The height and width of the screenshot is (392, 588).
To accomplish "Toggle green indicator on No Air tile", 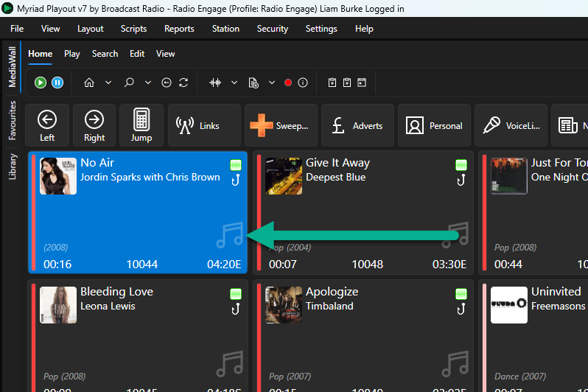I will click(236, 164).
